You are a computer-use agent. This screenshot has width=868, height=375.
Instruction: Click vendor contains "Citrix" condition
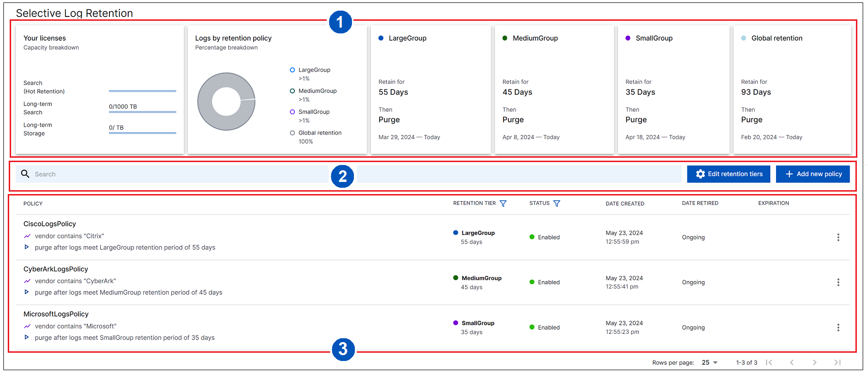(x=69, y=236)
